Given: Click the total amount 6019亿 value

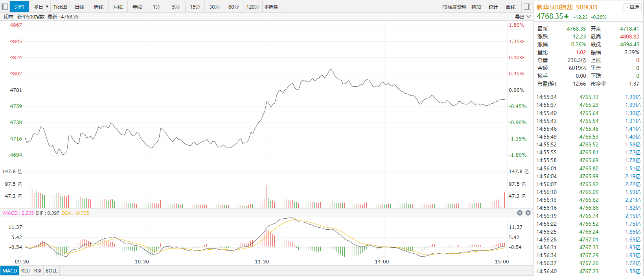Looking at the screenshot, I should [x=577, y=68].
